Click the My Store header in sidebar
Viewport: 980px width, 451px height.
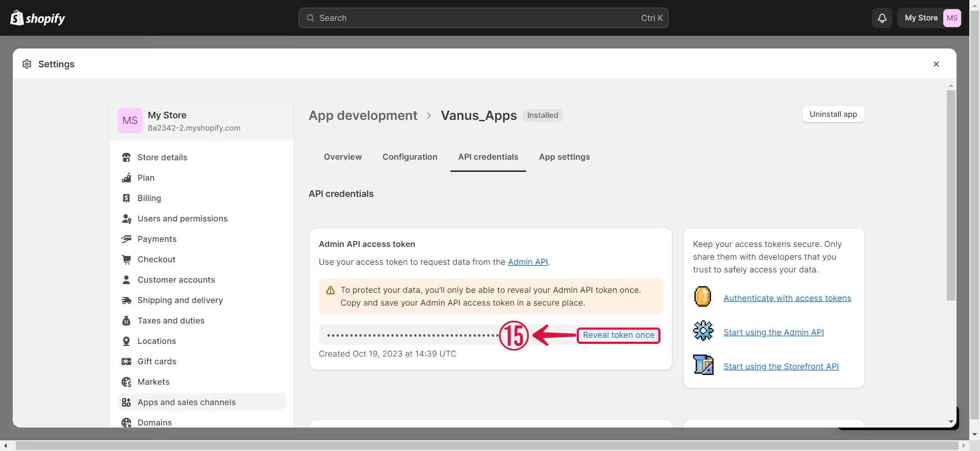click(x=202, y=120)
